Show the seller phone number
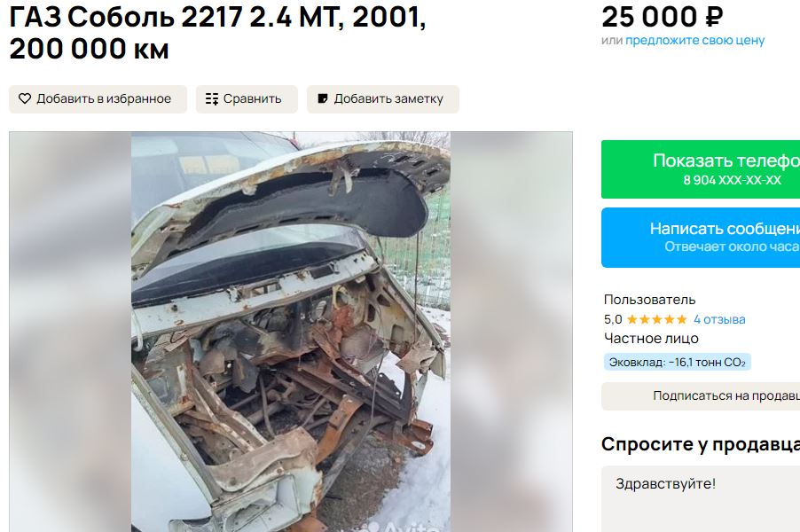The width and height of the screenshot is (800, 532). pos(701,169)
